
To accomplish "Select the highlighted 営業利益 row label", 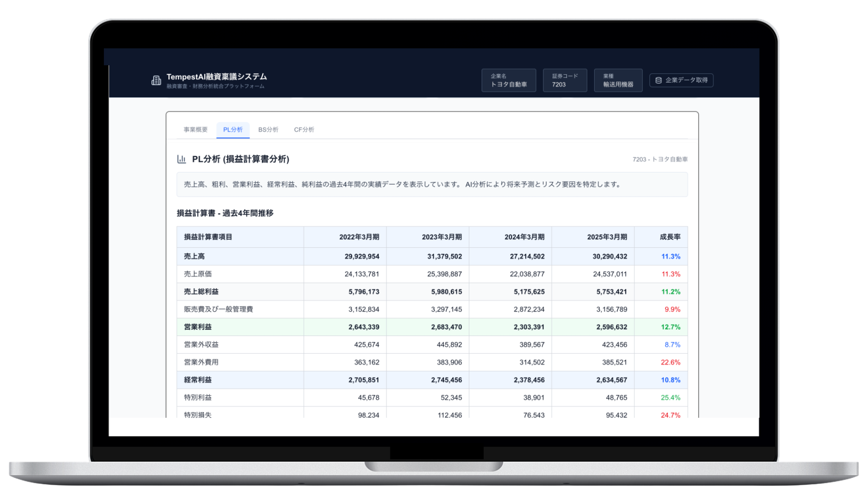I will pos(198,327).
